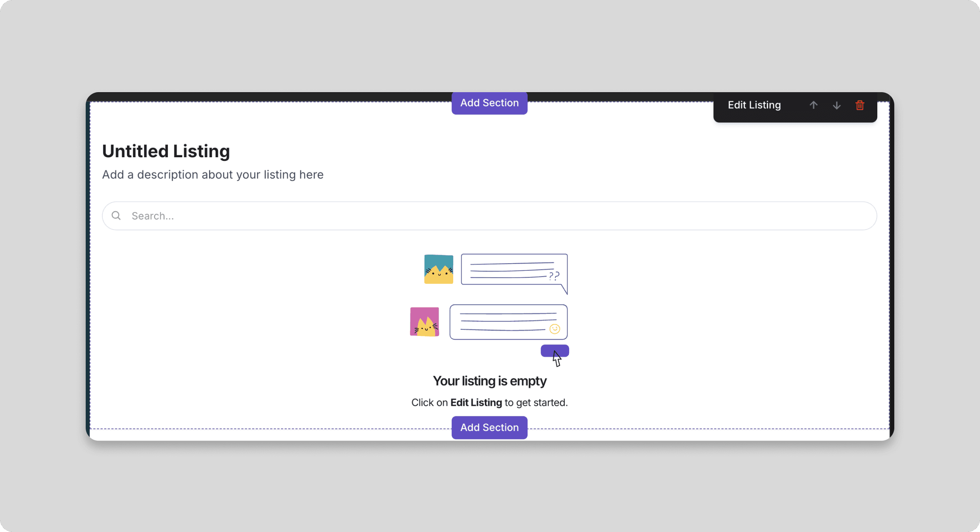Move section up with the arrow icon
This screenshot has height=532, width=980.
pyautogui.click(x=813, y=105)
